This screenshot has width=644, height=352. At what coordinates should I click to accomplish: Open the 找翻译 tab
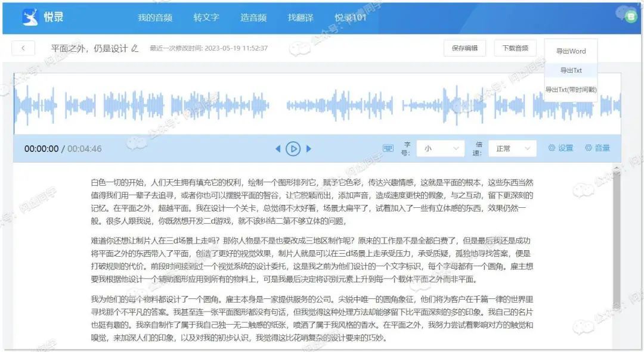click(301, 18)
